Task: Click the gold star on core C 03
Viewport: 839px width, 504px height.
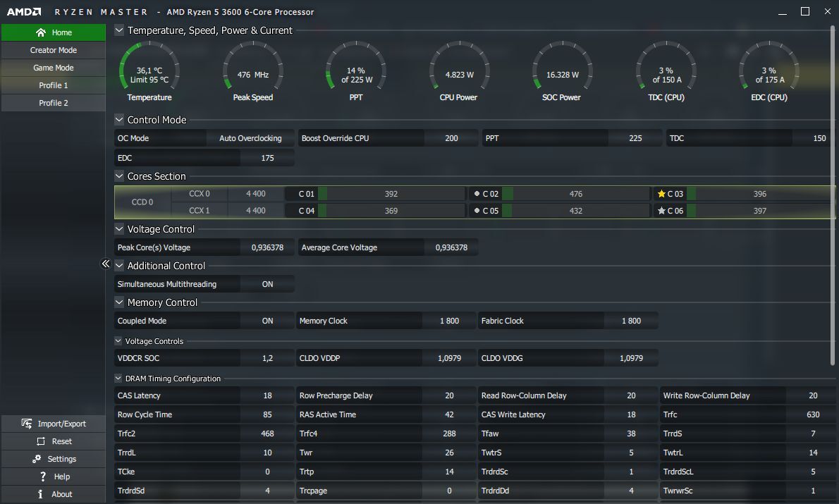Action: (661, 194)
